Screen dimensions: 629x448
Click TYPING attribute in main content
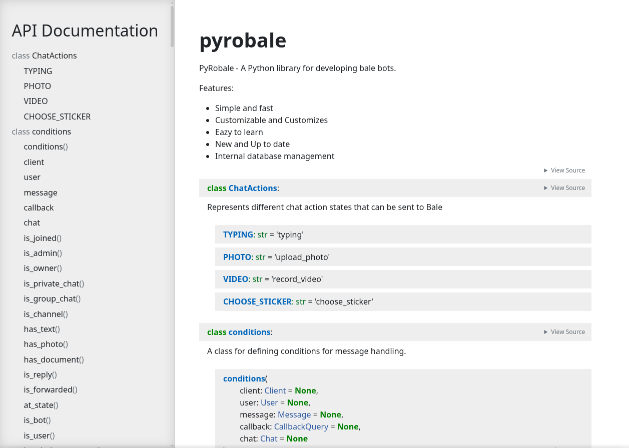238,235
